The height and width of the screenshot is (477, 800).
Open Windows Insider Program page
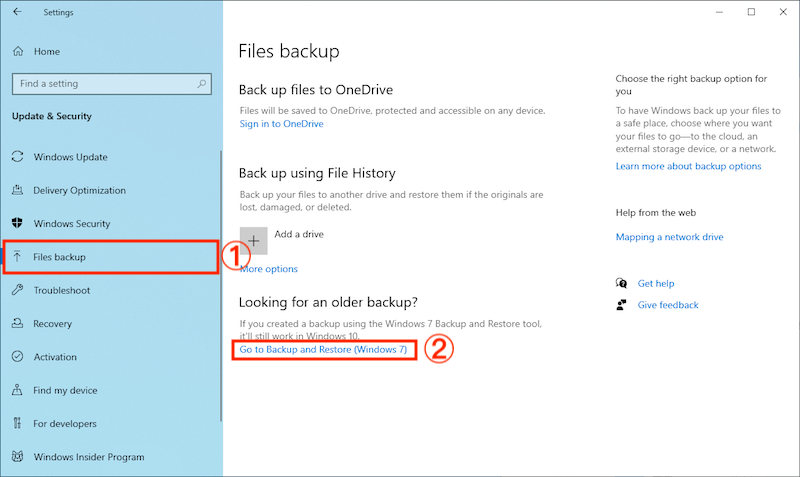[x=88, y=457]
